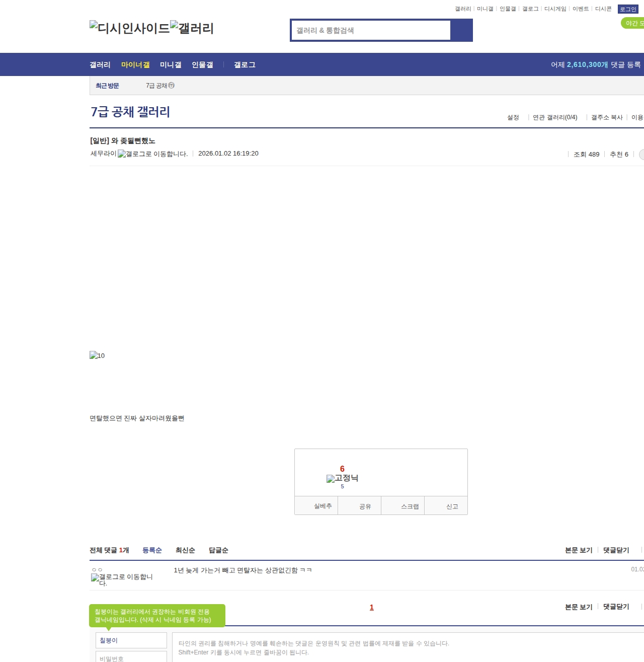Click the 전체 댓글 1개 label
This screenshot has height=662, width=644.
pyautogui.click(x=109, y=550)
